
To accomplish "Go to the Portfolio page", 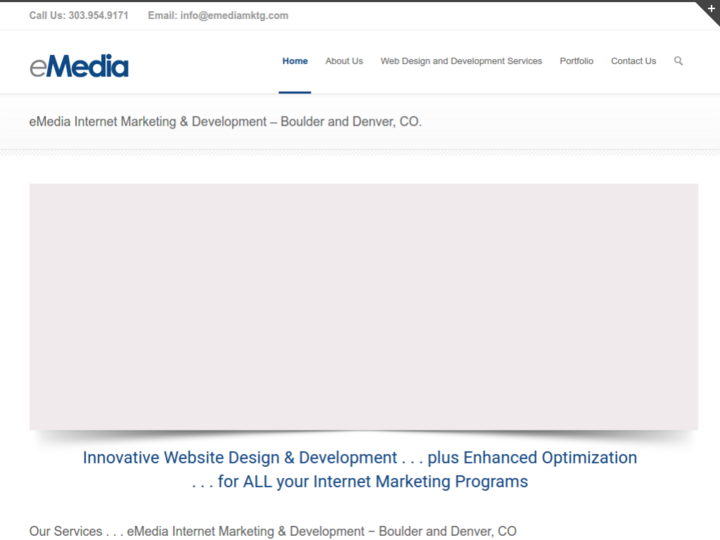I will 576,61.
